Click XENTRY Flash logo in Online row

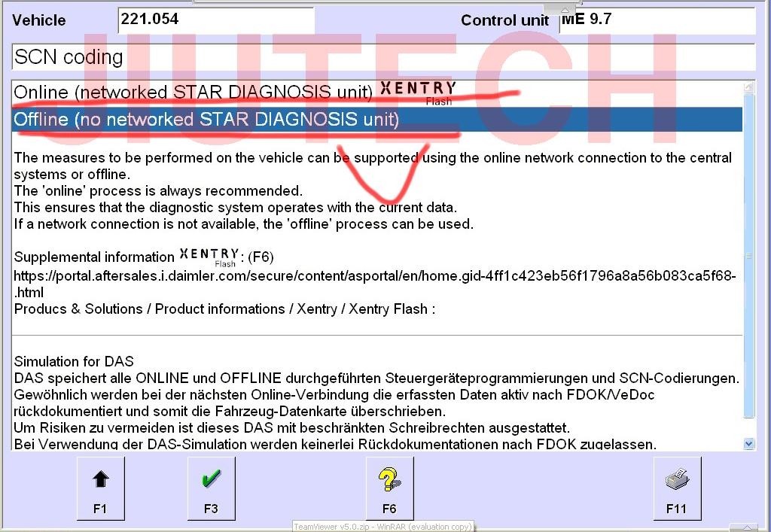click(418, 92)
